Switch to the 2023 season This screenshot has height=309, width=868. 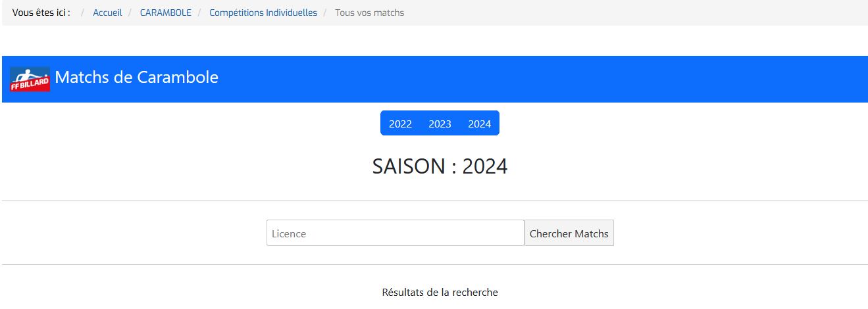[x=440, y=124]
